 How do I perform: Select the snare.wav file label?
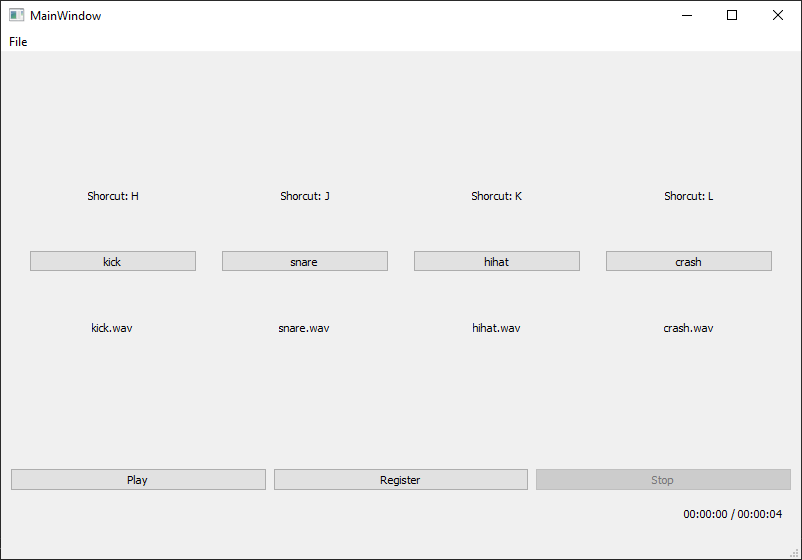click(304, 328)
